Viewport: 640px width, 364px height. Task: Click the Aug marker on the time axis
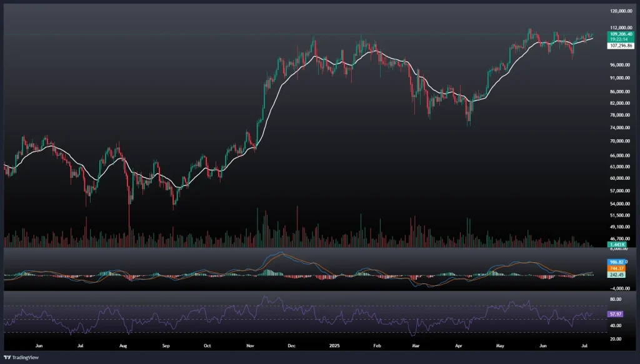tap(123, 345)
